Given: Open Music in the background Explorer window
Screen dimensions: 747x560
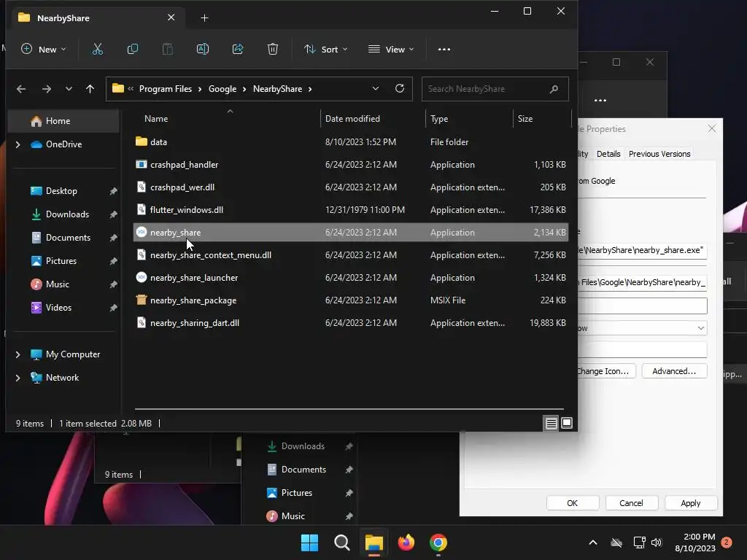Looking at the screenshot, I should 293,516.
